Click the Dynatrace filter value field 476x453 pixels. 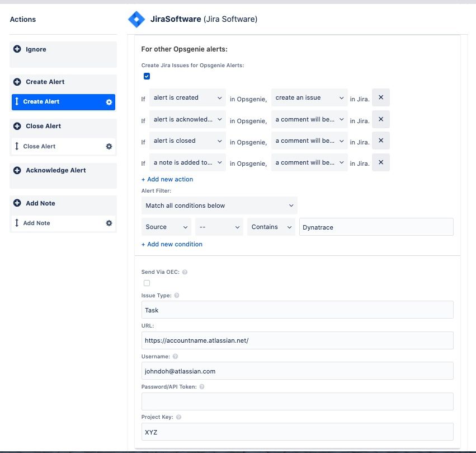376,227
